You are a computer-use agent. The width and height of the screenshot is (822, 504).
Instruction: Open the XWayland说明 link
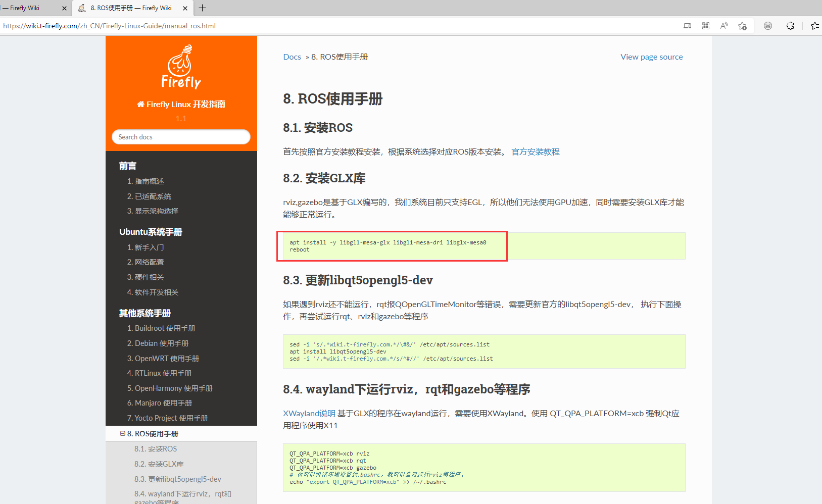click(309, 413)
